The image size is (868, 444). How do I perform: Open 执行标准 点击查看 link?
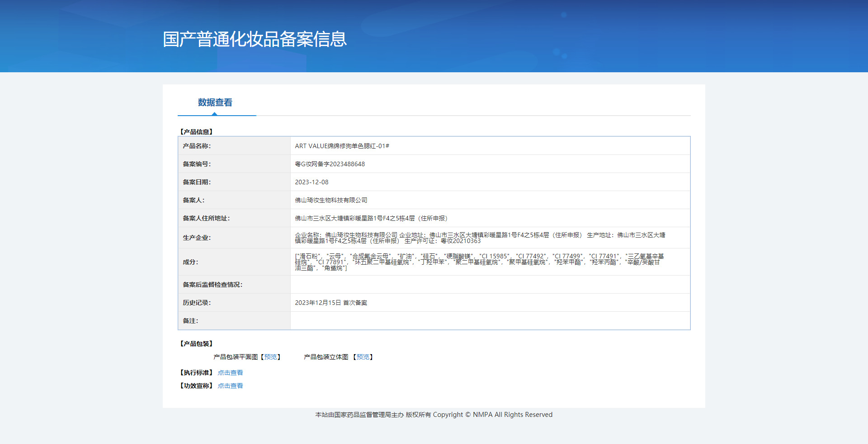[230, 373]
